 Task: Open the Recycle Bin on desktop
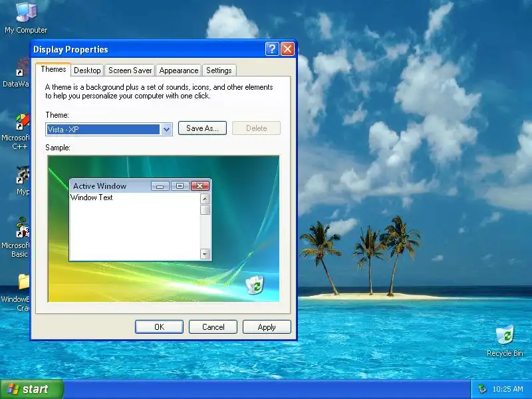point(505,340)
